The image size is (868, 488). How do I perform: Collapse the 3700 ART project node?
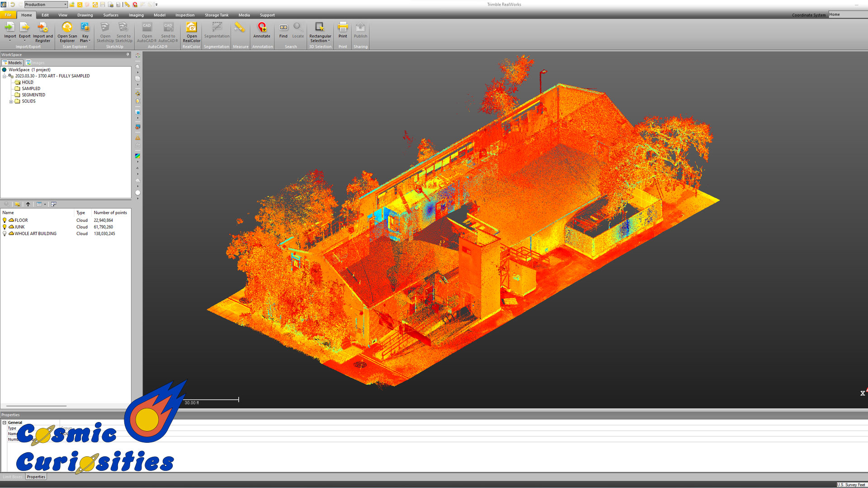click(x=5, y=76)
